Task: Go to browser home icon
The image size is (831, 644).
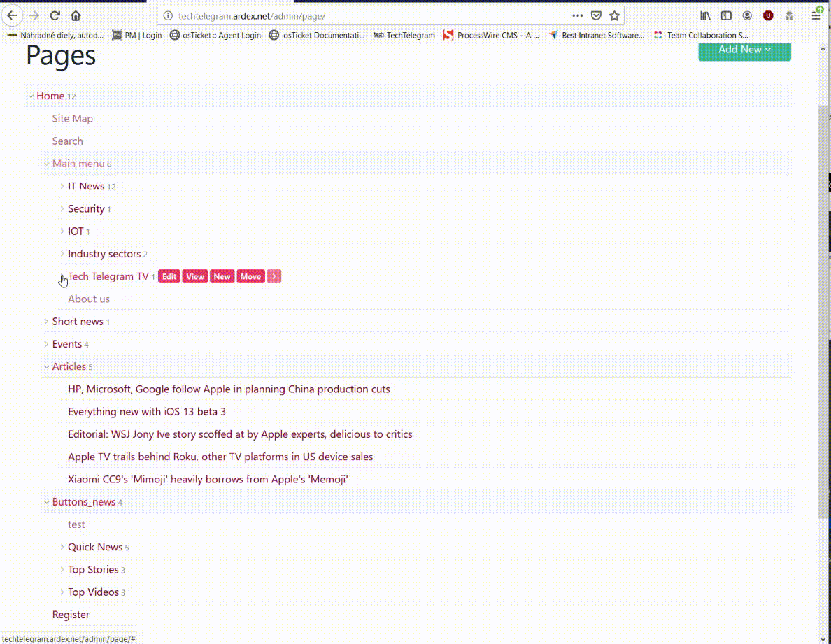Action: (x=76, y=16)
